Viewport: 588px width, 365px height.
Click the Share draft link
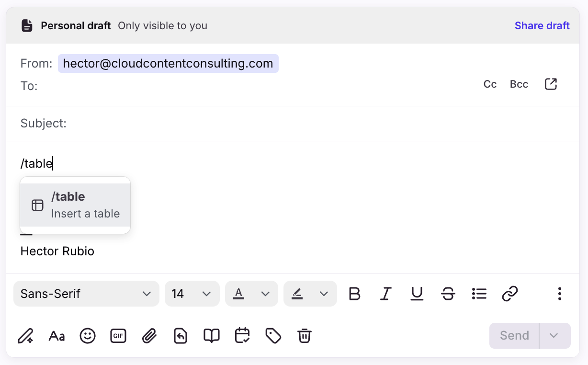(x=542, y=26)
